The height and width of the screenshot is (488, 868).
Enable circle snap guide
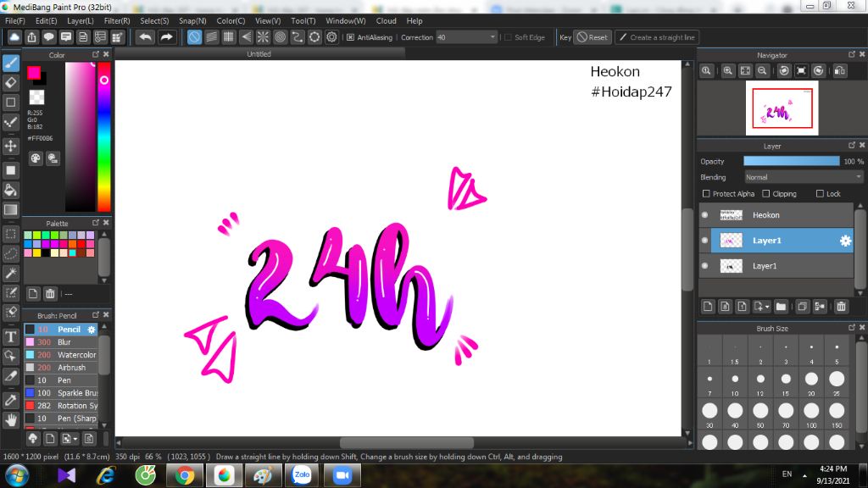click(280, 37)
